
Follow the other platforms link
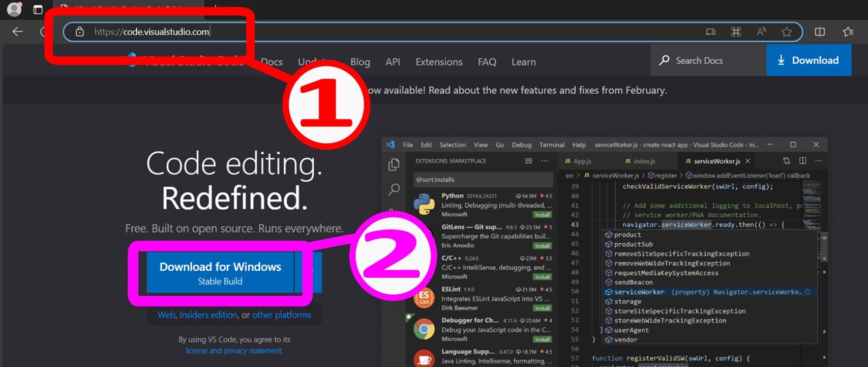click(x=281, y=315)
